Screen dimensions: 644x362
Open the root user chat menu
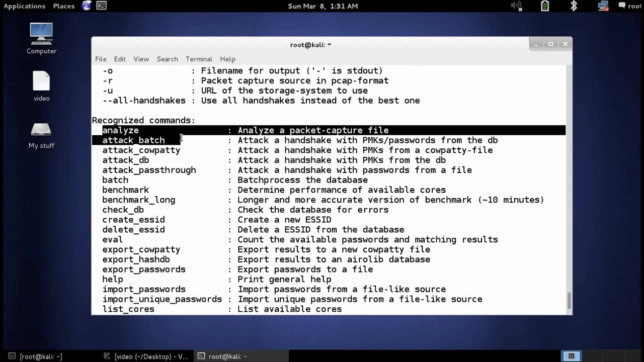(631, 6)
